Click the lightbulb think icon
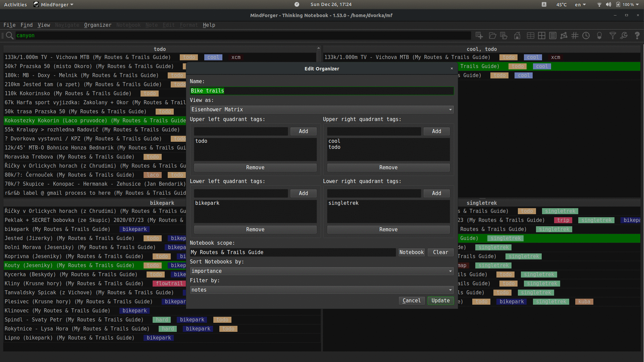 coord(599,36)
